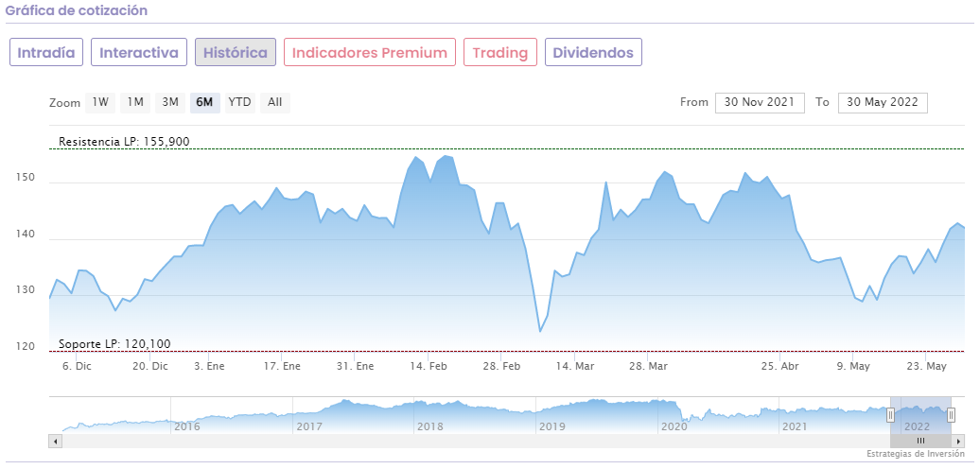
Task: Show the Dividendos tab
Action: point(593,52)
